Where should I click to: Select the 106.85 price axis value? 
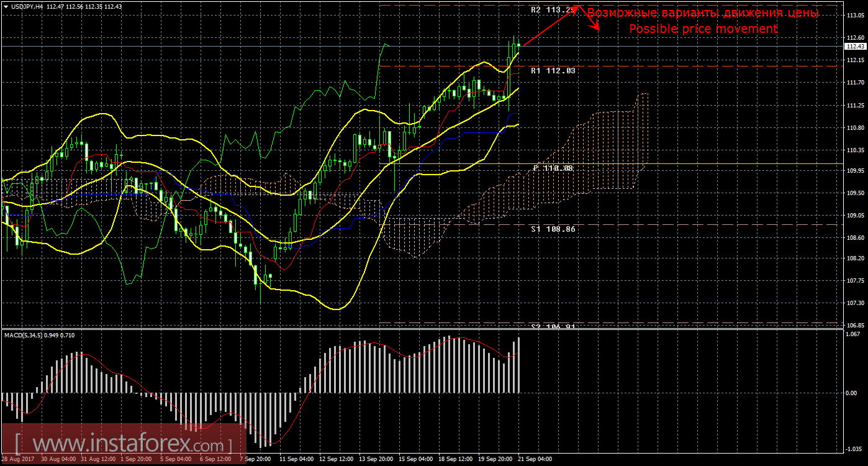855,325
